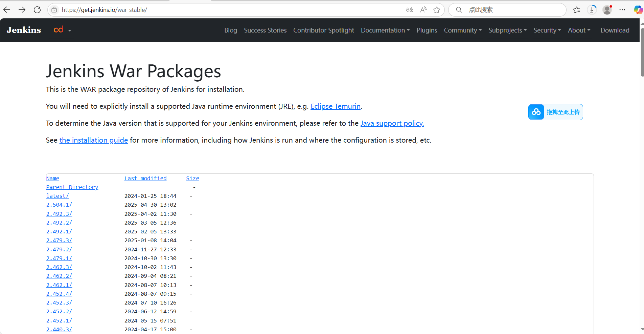Expand the Subprojects menu
Image resolution: width=644 pixels, height=334 pixels.
508,30
